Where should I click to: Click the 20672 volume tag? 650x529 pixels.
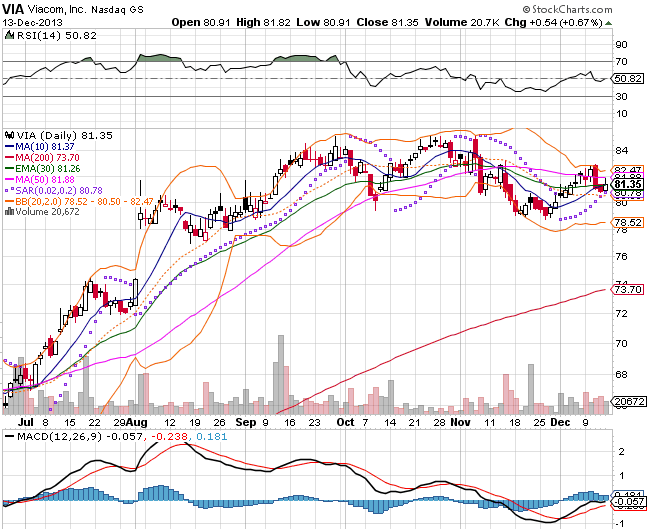629,401
